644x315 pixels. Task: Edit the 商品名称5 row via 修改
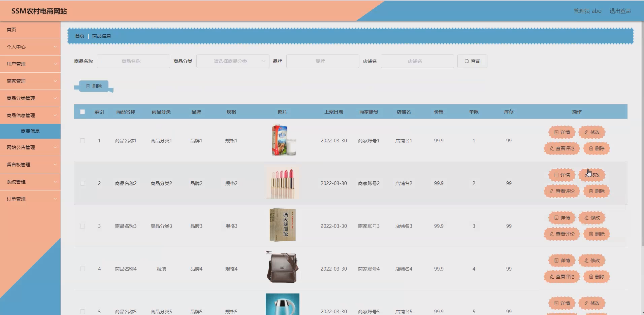[592, 303]
